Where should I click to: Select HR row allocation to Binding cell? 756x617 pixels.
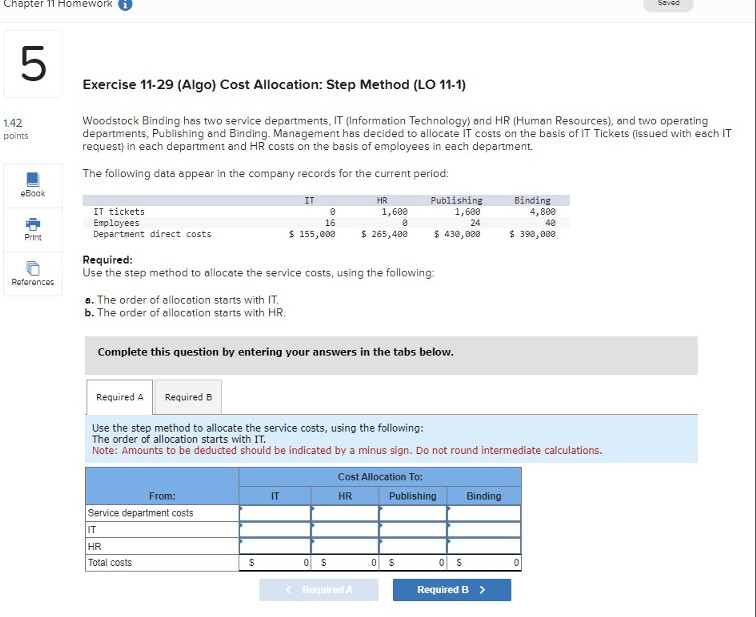pos(484,546)
